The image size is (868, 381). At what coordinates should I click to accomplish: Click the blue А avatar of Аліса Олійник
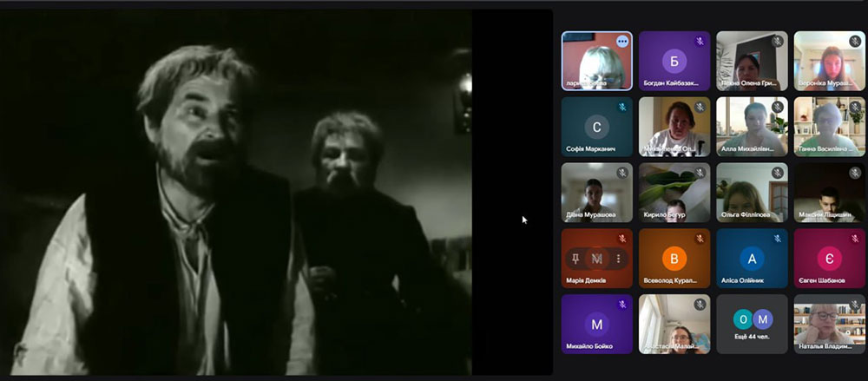pos(752,259)
